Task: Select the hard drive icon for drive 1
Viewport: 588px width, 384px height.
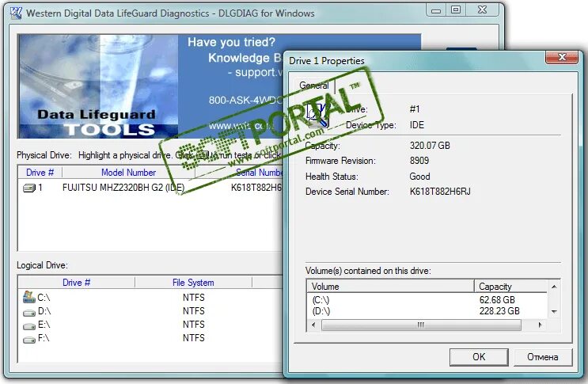Action: (28, 188)
